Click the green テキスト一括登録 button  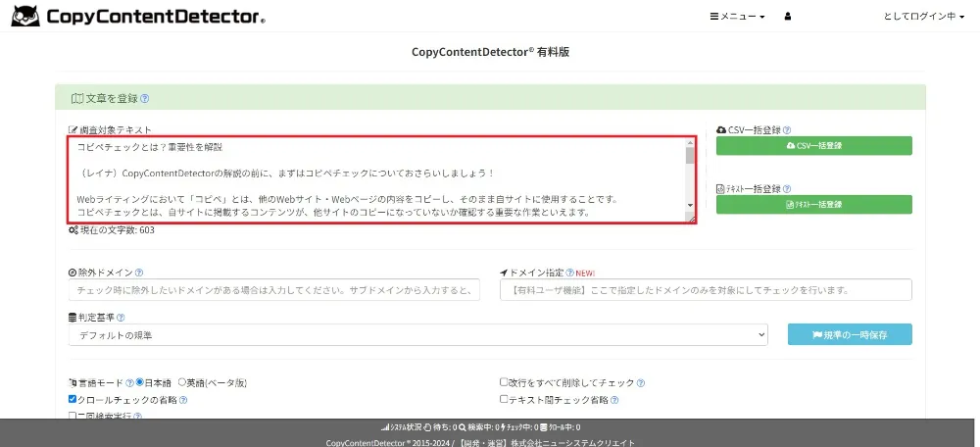(x=813, y=205)
